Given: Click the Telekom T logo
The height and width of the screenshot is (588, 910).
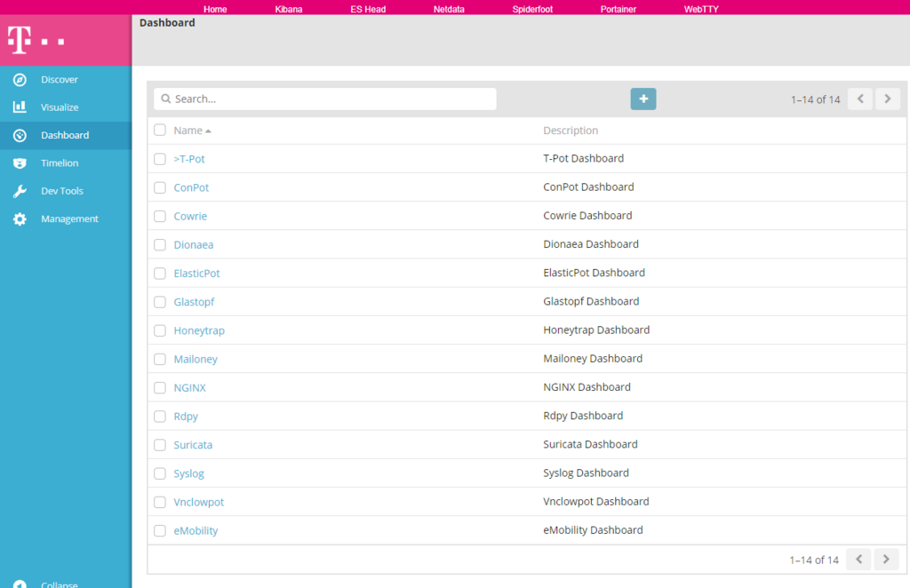Looking at the screenshot, I should pos(20,40).
